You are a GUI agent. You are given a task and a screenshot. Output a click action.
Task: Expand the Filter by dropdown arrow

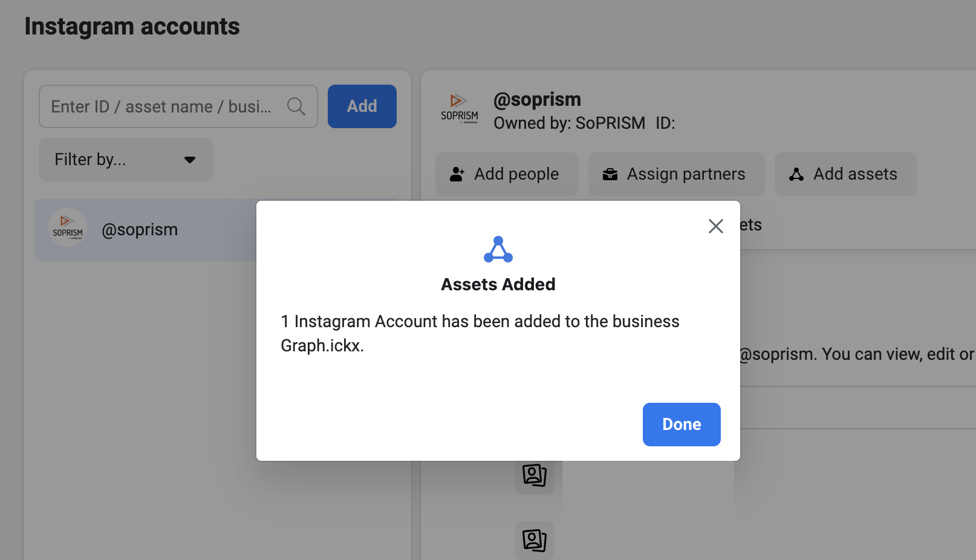pos(190,160)
